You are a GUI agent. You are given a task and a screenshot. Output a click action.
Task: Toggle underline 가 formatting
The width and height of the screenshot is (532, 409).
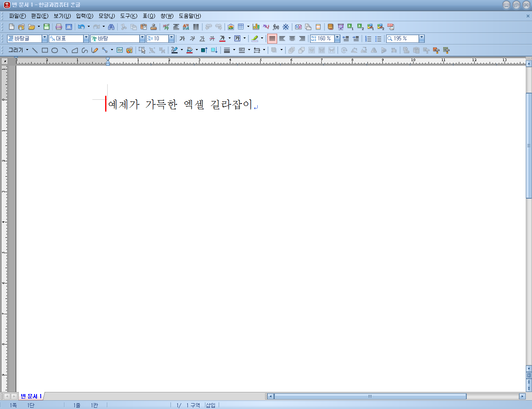pos(202,38)
